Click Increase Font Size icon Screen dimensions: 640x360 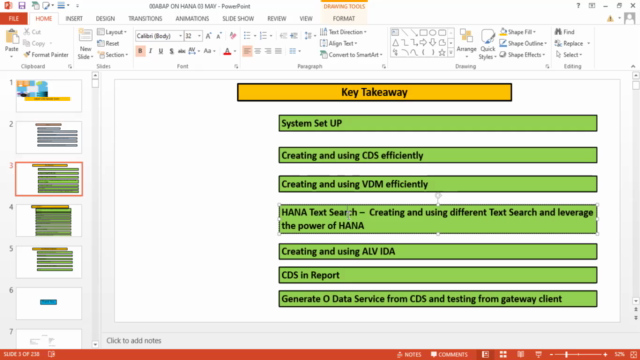pos(209,36)
